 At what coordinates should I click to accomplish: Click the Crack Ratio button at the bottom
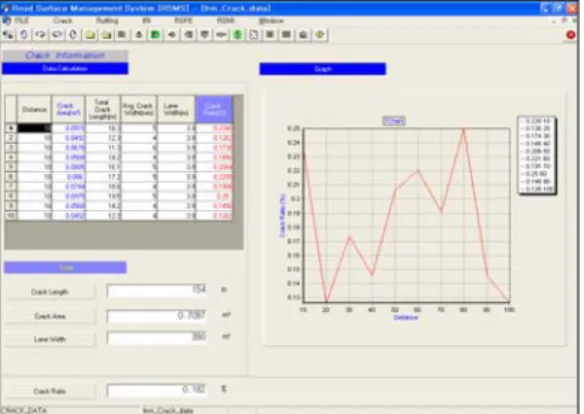tap(50, 391)
